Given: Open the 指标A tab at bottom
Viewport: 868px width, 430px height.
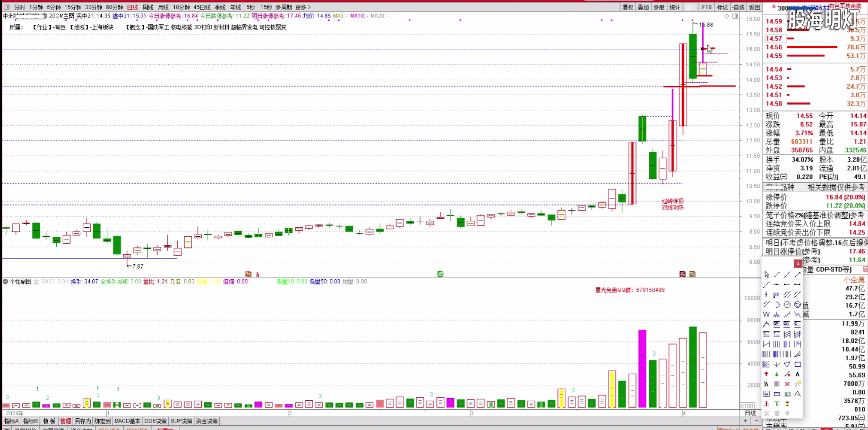Looking at the screenshot, I should pyautogui.click(x=11, y=421).
